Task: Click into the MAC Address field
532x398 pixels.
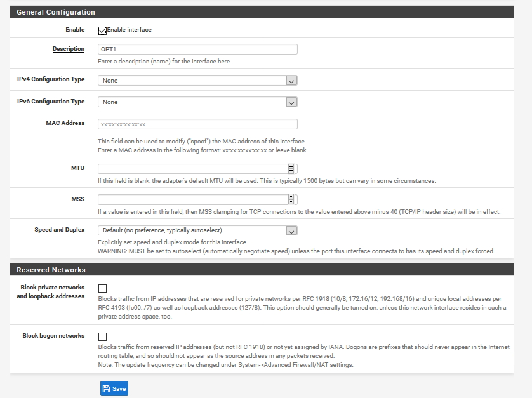Action: tap(197, 124)
